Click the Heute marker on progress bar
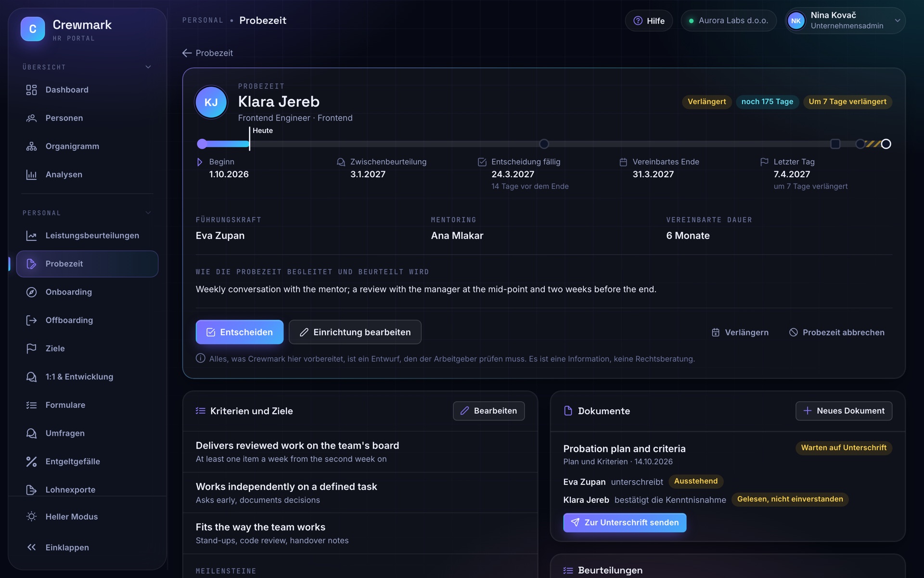 249,139
